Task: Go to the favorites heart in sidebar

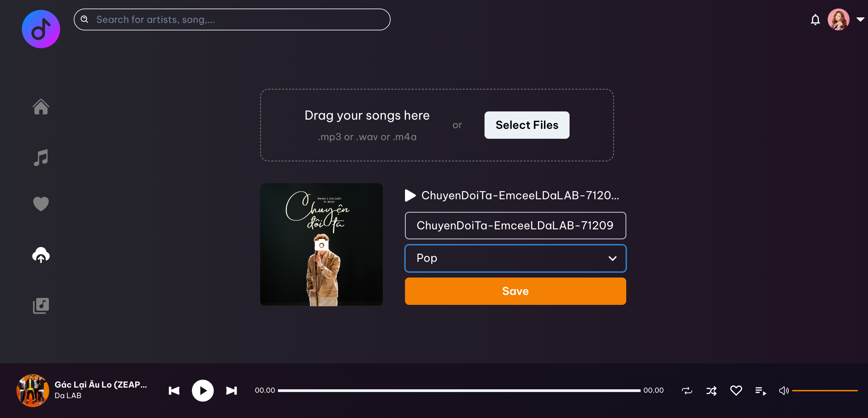Action: (x=41, y=204)
